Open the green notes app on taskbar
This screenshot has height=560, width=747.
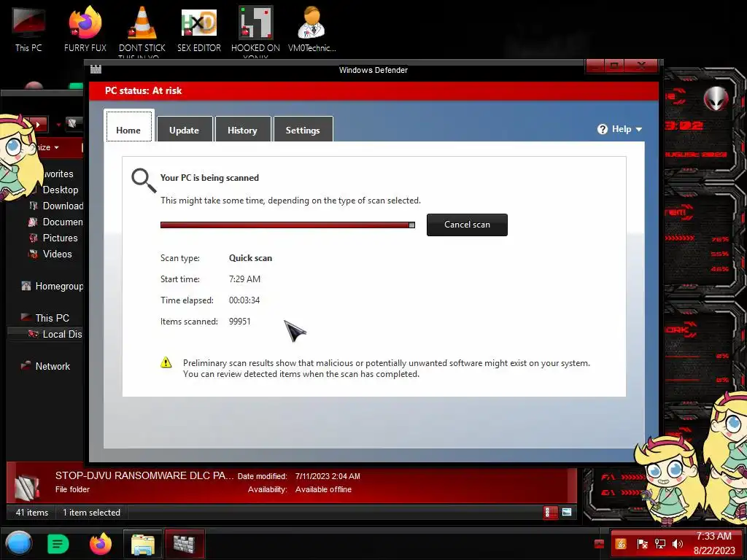click(x=58, y=543)
